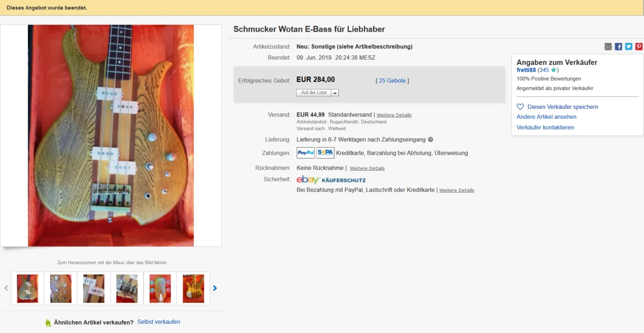Viewport: 644px width, 333px height.
Task: Pin the listing on Pinterest
Action: coord(638,47)
